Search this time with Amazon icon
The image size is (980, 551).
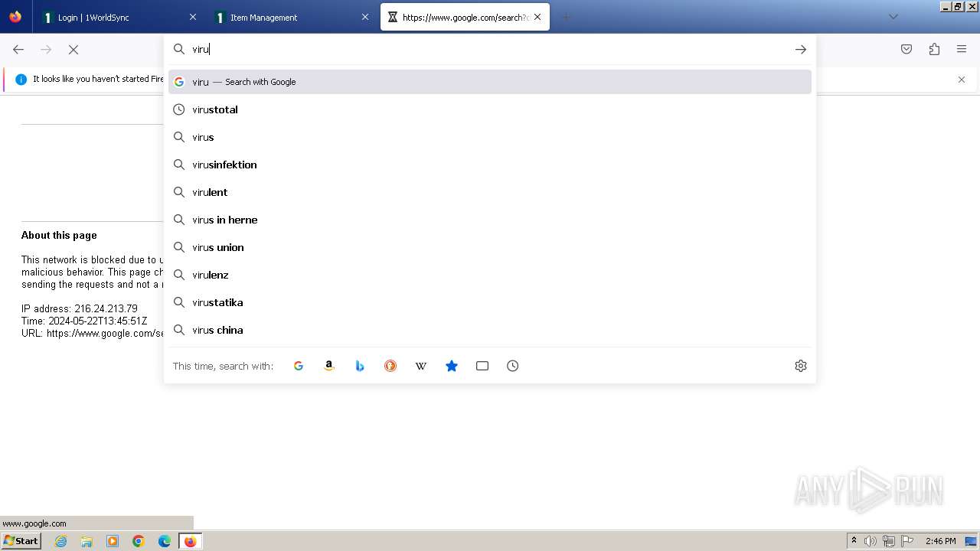tap(329, 366)
